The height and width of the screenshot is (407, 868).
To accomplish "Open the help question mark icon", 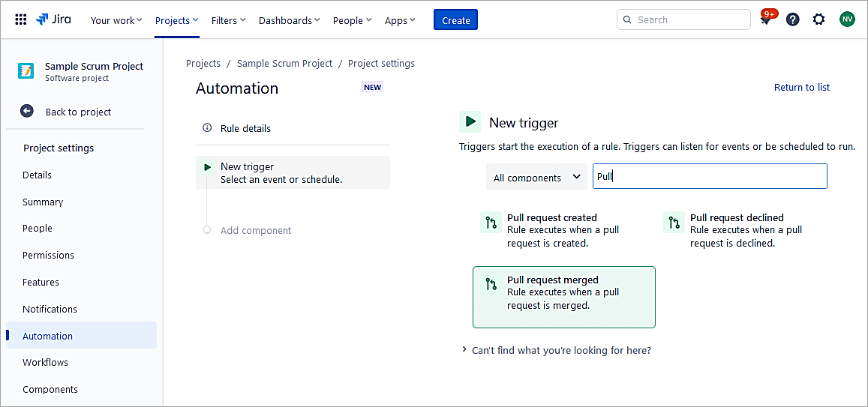I will coord(792,19).
